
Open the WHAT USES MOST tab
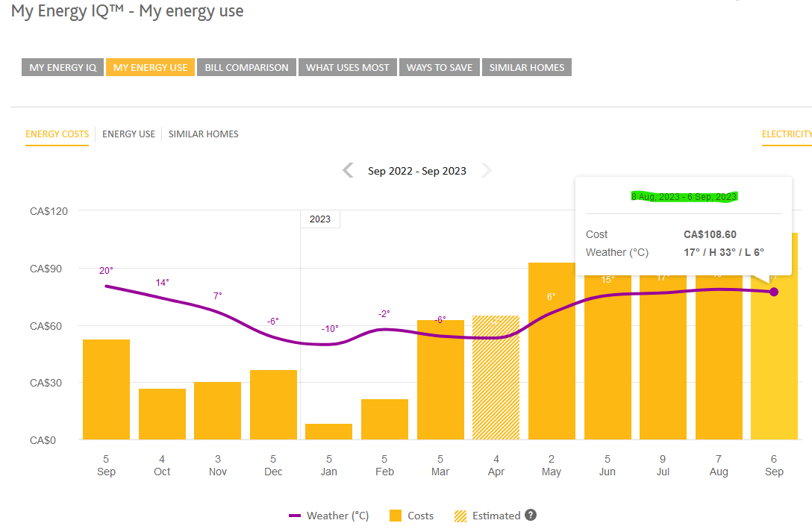point(346,66)
